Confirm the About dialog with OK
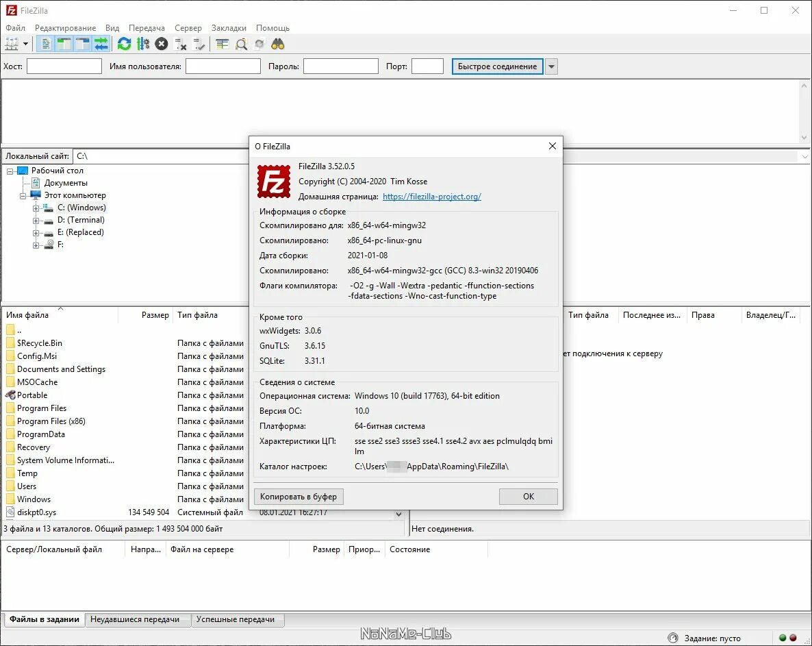 coord(529,496)
